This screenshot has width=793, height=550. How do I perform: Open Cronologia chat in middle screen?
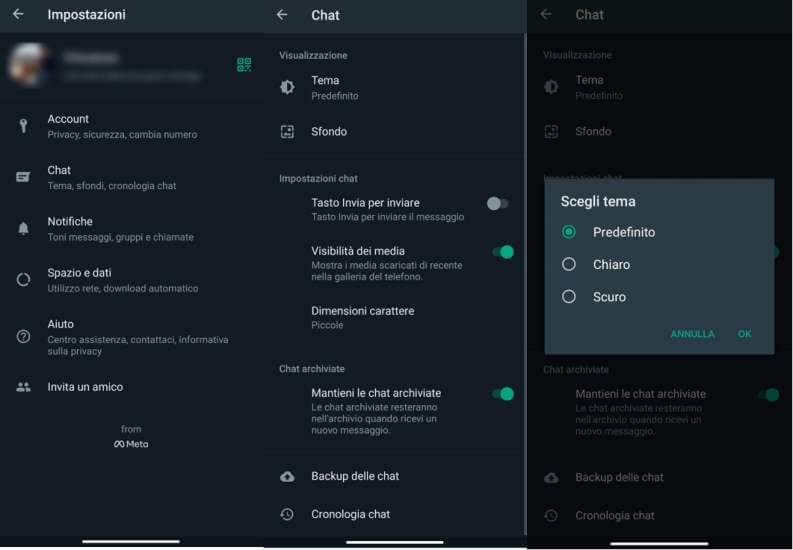click(x=395, y=514)
